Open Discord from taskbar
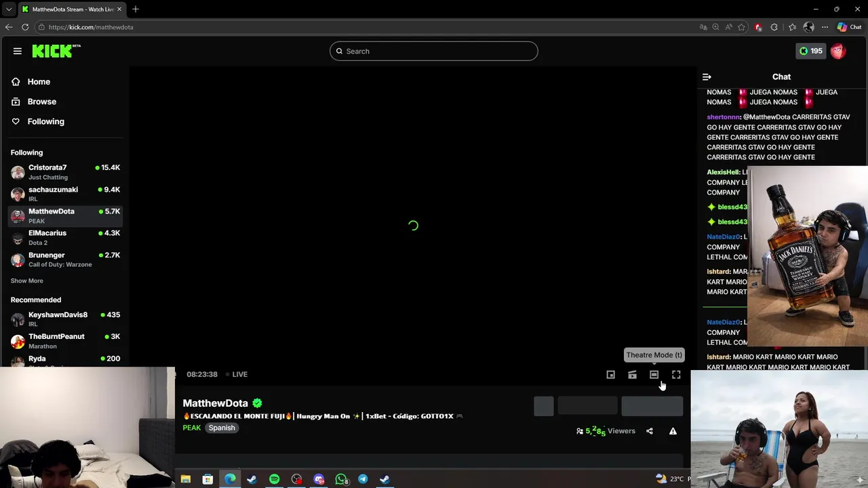 click(x=319, y=479)
